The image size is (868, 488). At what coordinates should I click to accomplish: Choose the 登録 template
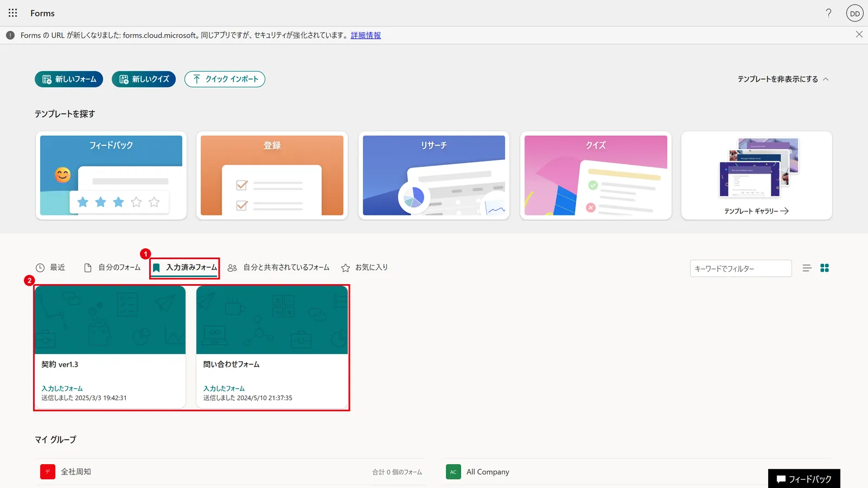272,175
